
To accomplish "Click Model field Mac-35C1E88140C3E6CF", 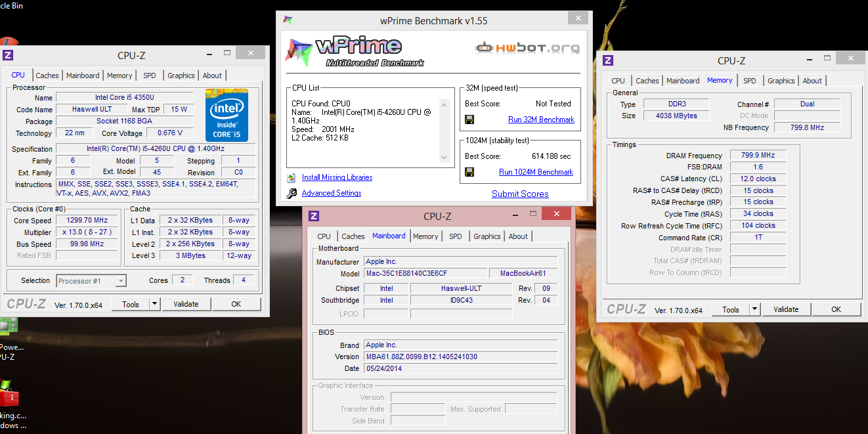I will [425, 273].
